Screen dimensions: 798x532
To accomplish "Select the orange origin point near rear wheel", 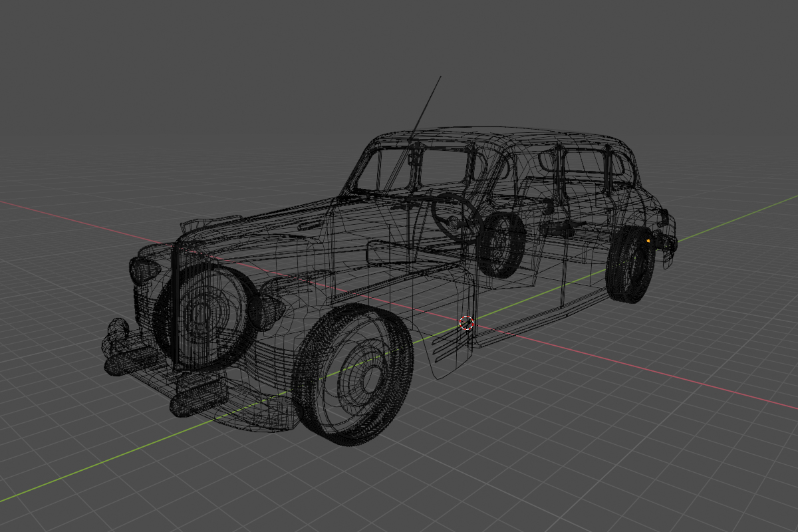I will 648,241.
